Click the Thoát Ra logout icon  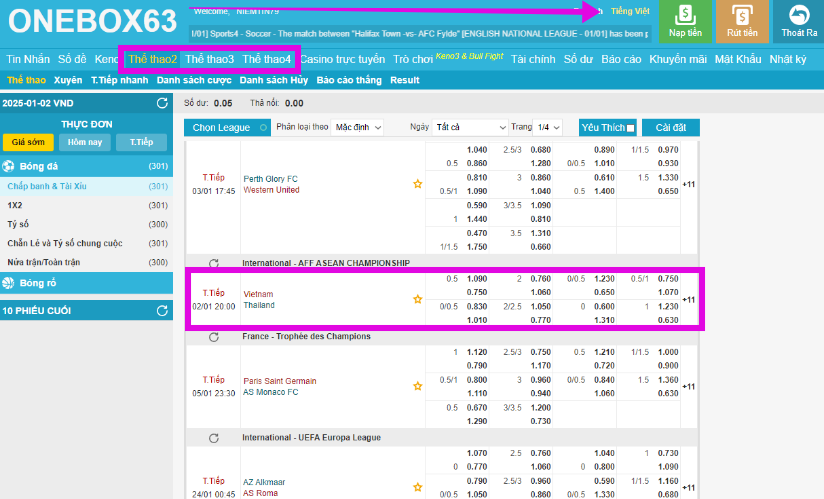click(x=799, y=15)
